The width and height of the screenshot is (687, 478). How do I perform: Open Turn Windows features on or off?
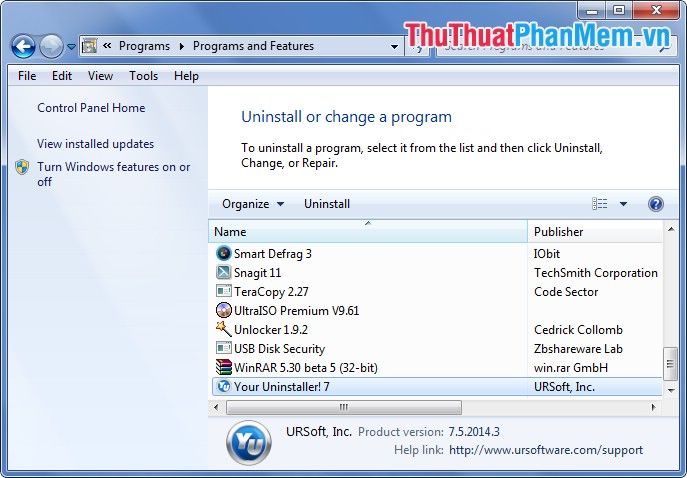[113, 174]
